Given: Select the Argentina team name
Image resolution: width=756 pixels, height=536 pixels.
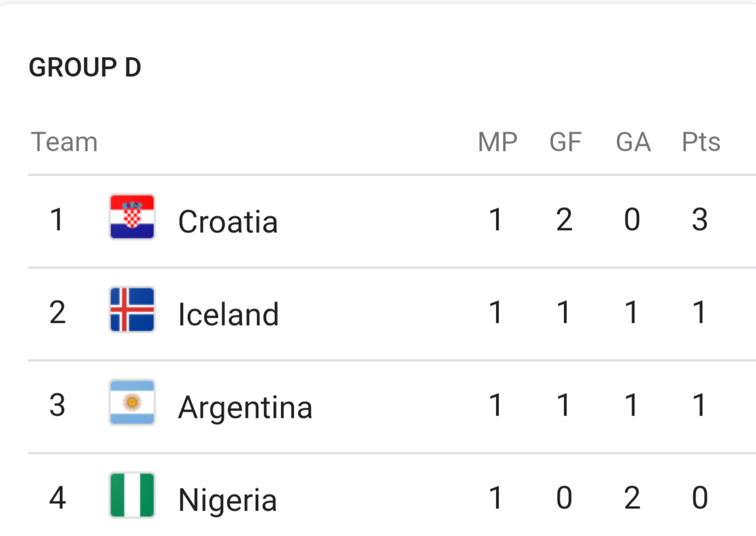Looking at the screenshot, I should coord(245,408).
